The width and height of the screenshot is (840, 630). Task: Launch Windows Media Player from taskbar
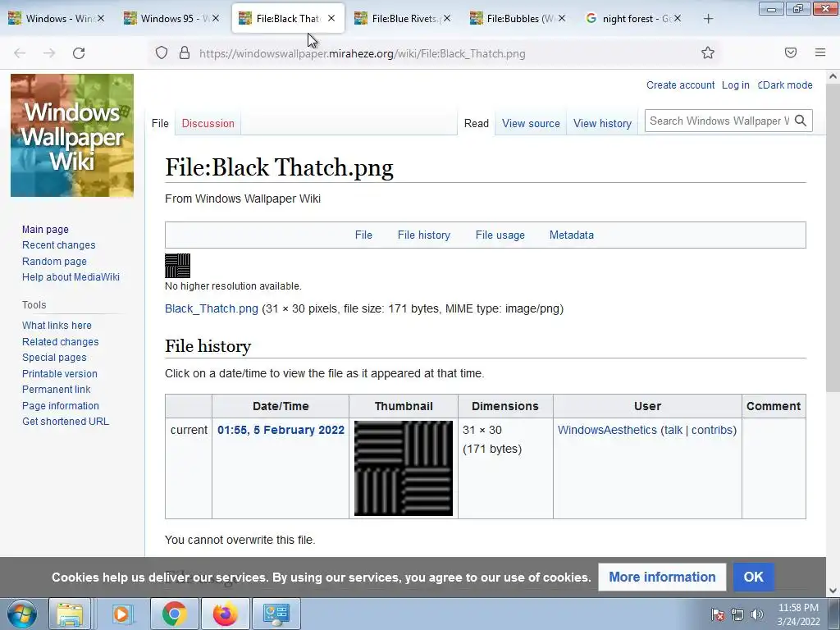point(121,614)
